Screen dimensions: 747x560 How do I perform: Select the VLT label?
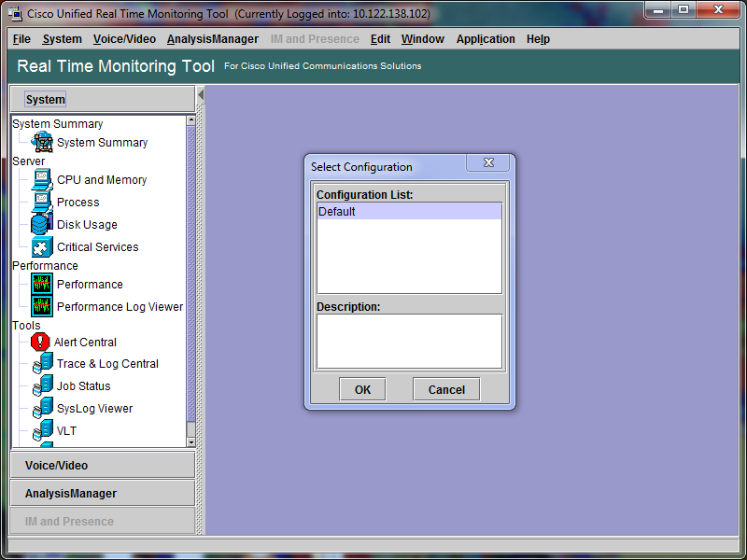(x=66, y=430)
